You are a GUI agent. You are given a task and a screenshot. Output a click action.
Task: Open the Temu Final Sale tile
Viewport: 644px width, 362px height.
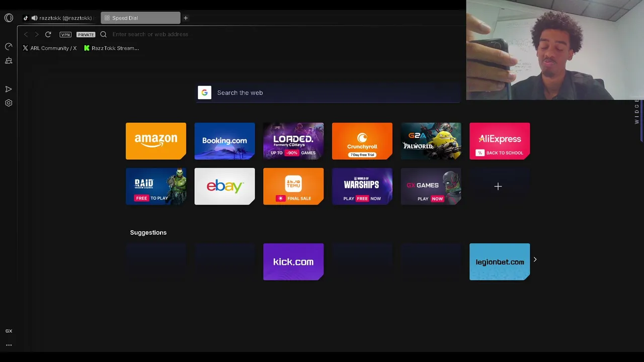293,187
